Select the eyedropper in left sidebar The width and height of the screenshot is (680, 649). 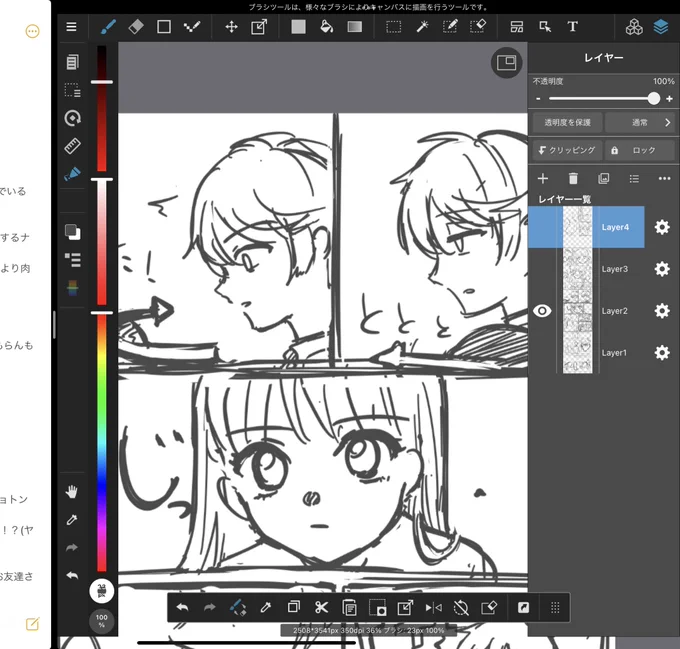pyautogui.click(x=72, y=520)
